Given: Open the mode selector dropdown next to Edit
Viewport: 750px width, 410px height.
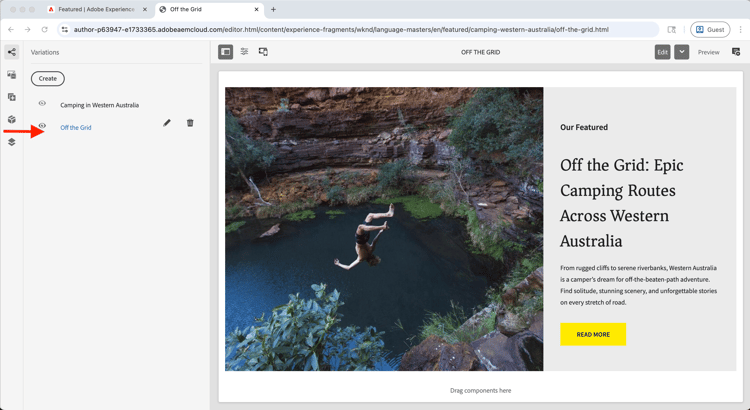Looking at the screenshot, I should tap(682, 52).
